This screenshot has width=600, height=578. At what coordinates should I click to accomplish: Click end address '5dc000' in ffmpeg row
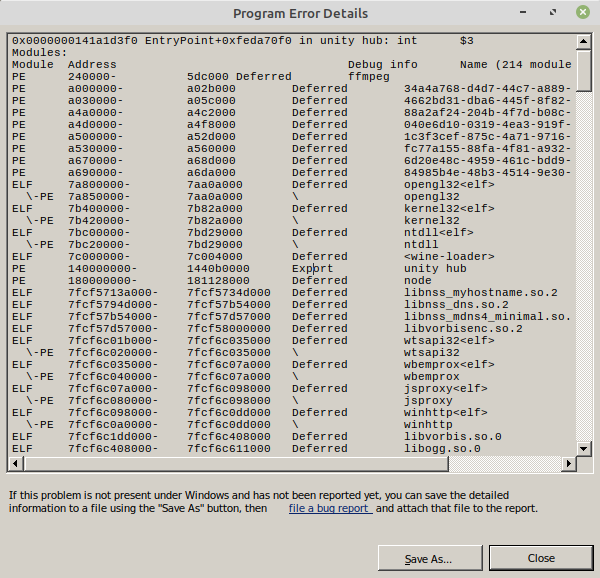pyautogui.click(x=208, y=77)
